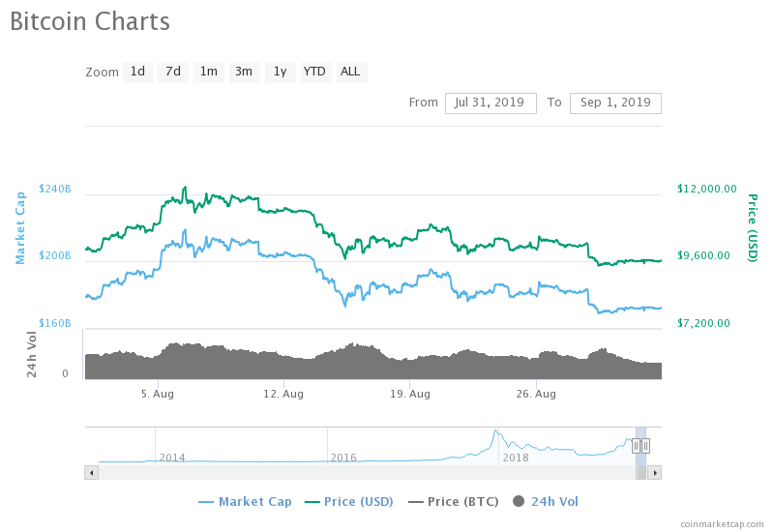Click navigator scrollbar right arrow
Screen dimensions: 774x532
[655, 472]
